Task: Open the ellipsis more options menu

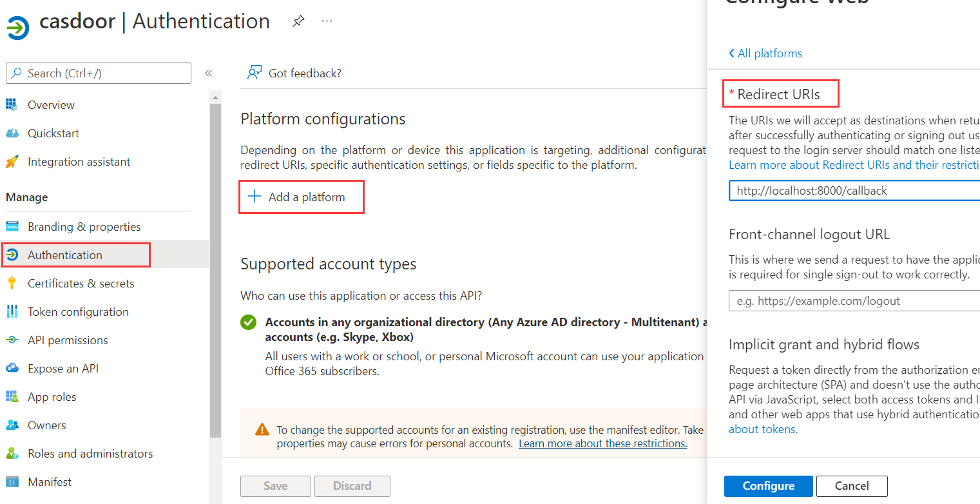Action: pos(327,21)
